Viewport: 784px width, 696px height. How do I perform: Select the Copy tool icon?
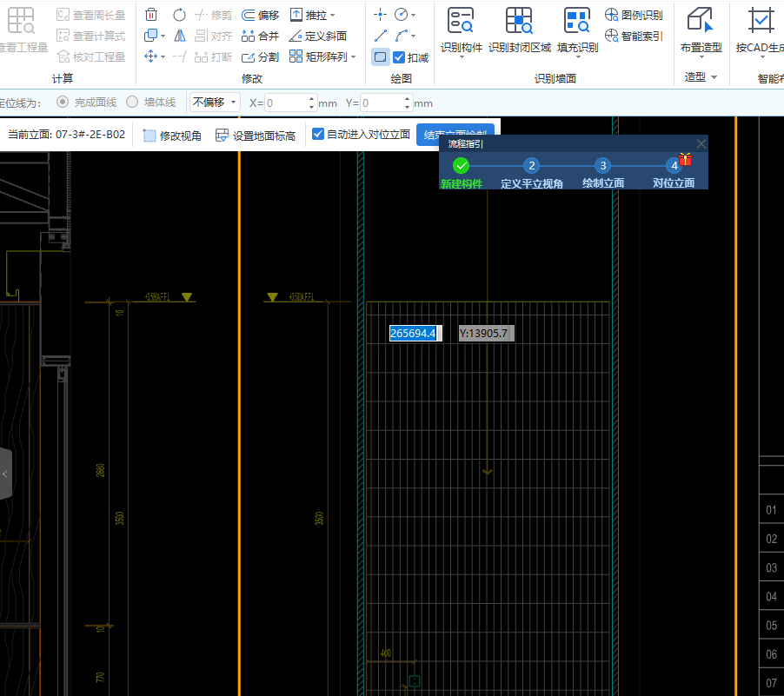[x=151, y=36]
